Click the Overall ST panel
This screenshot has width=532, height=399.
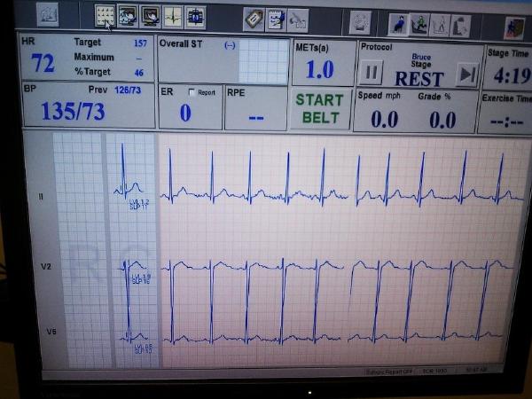(195, 60)
